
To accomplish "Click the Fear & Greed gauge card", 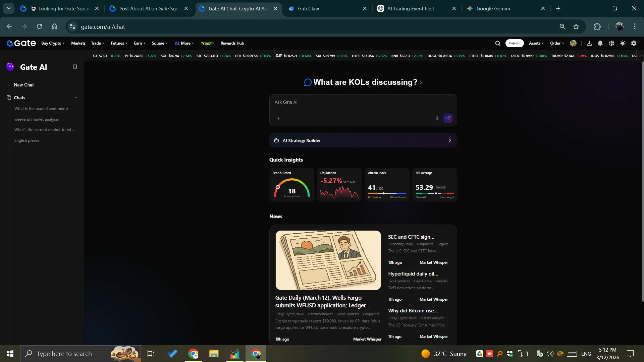I will coord(291,185).
